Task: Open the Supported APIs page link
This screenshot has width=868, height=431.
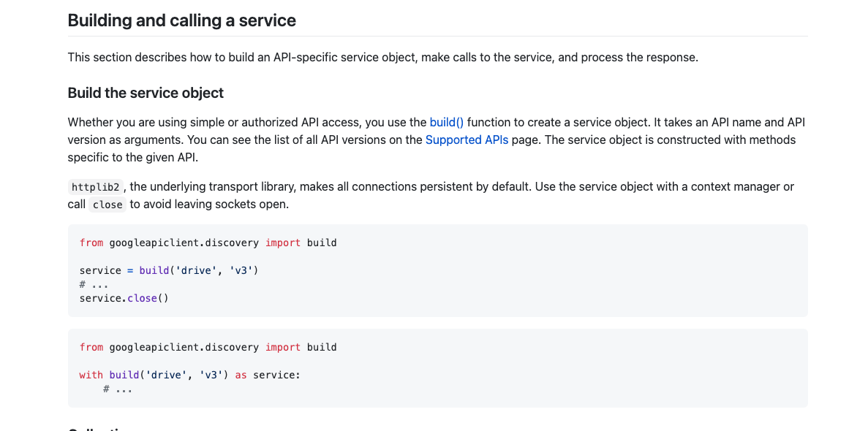Action: click(467, 140)
